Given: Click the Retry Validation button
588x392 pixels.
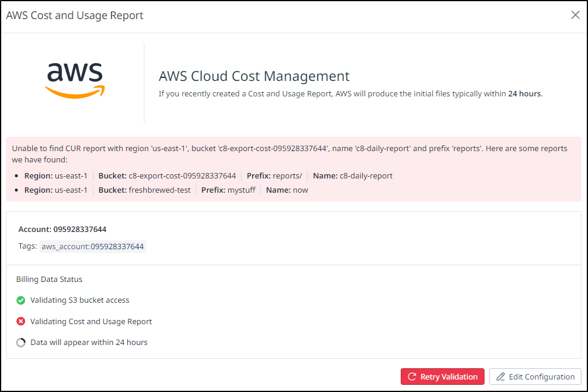Looking at the screenshot, I should (442, 377).
